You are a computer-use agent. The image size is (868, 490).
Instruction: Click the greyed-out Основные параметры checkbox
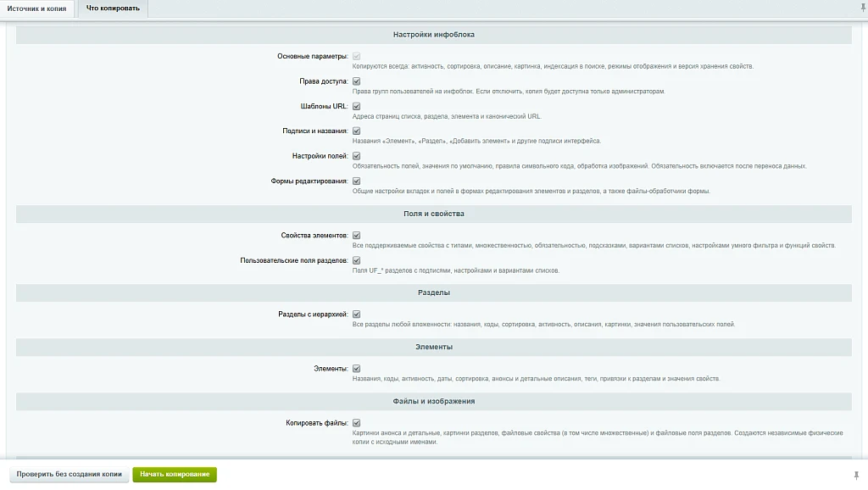click(357, 57)
